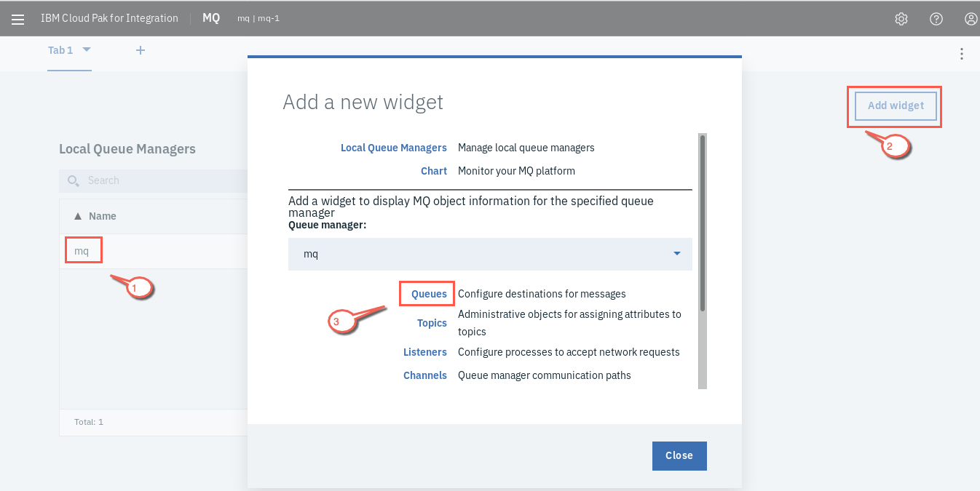The height and width of the screenshot is (491, 980).
Task: Open the Queue manager dropdown
Action: point(490,254)
